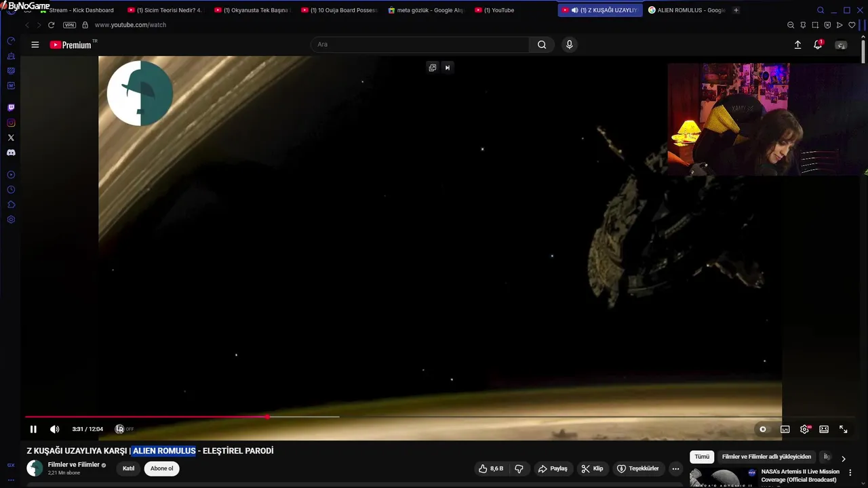Screen dimensions: 868x488
Task: Click the Katıl join button
Action: 128,468
